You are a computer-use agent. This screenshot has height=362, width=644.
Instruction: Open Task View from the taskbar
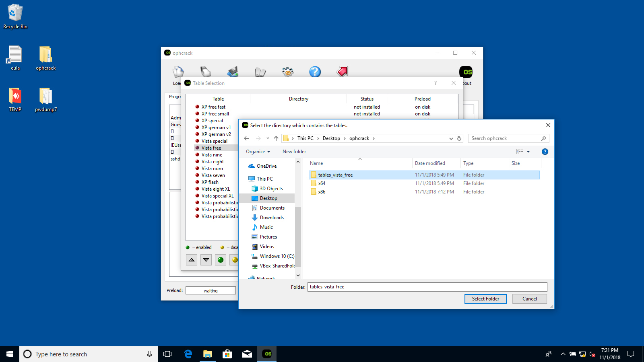point(167,354)
